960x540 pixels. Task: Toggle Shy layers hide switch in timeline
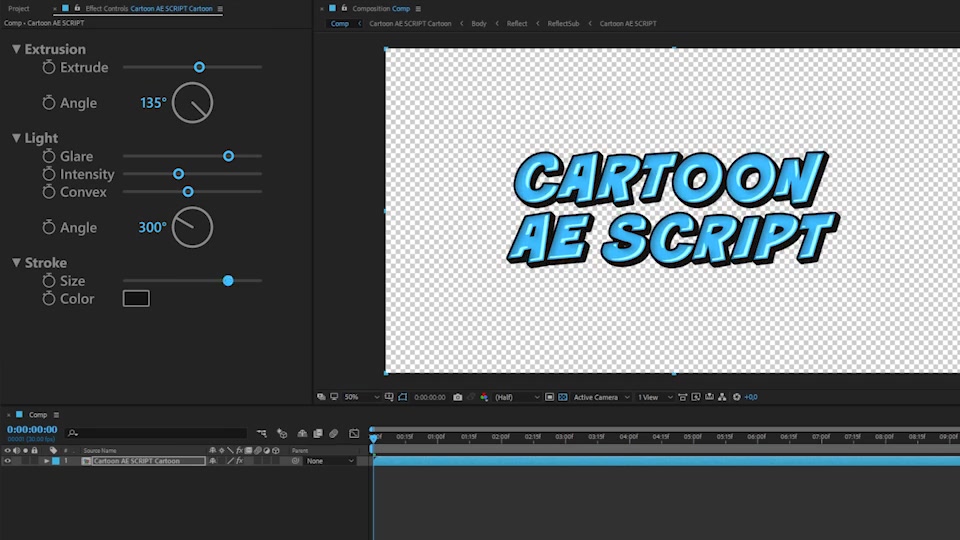[302, 433]
